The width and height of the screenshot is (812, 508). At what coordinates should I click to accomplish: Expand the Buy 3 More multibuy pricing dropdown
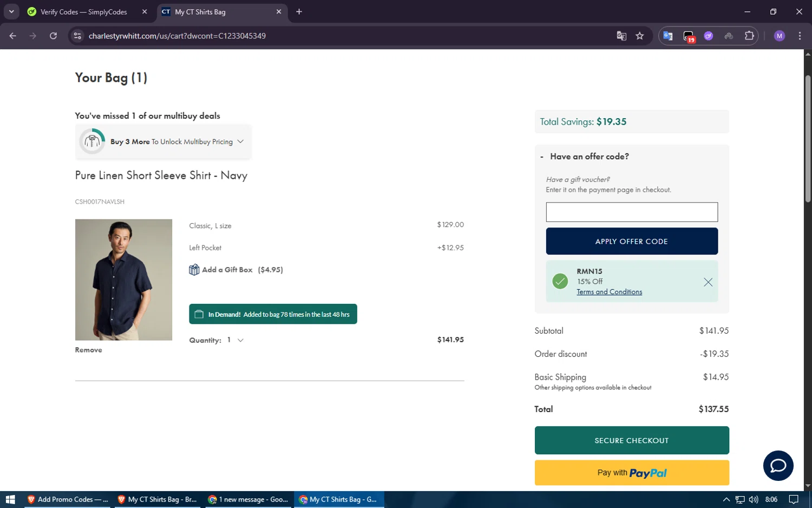click(163, 141)
